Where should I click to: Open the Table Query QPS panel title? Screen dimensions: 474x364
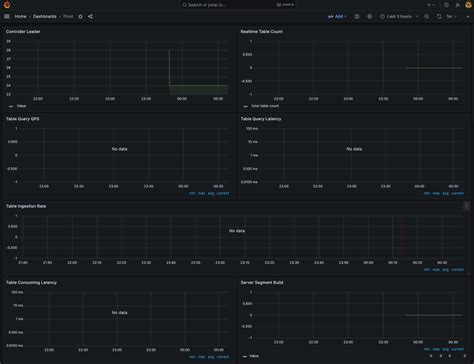[23, 119]
